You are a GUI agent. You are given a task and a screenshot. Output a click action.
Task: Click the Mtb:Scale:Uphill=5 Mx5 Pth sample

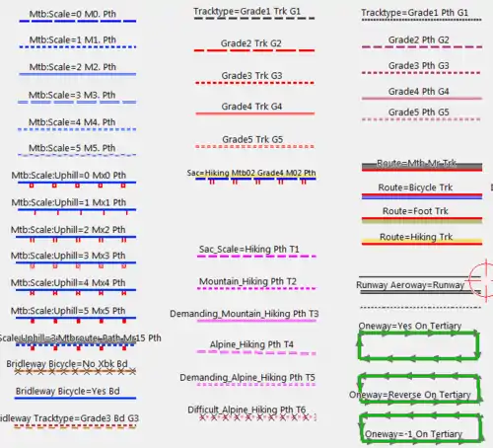[76, 319]
